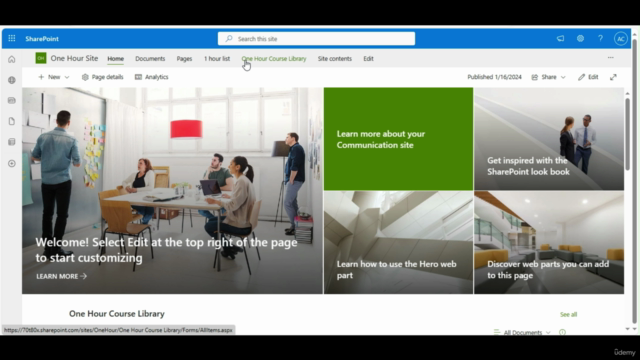Open the Welcome hero tile with meeting photo
Viewport: 640px width, 360px height.
click(x=172, y=191)
